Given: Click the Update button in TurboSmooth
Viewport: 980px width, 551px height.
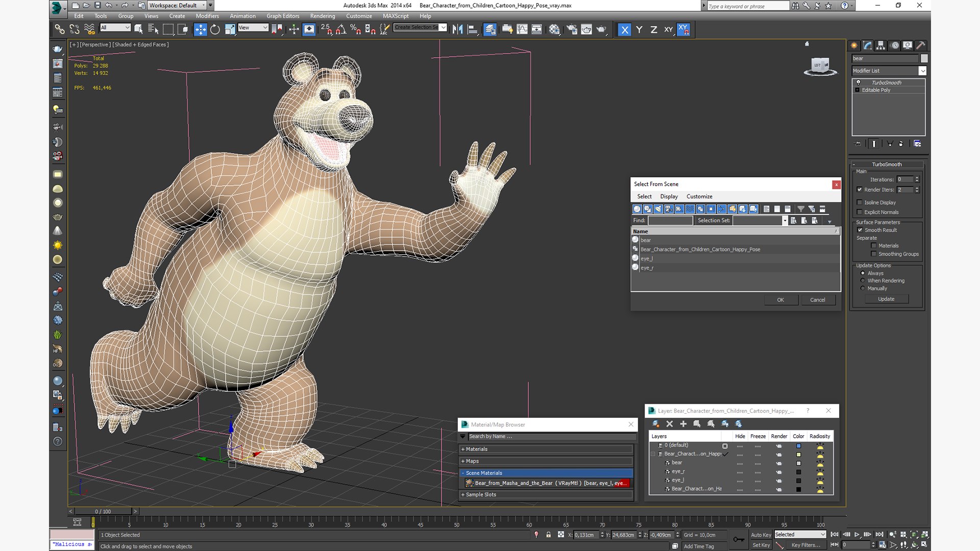Looking at the screenshot, I should click(x=886, y=299).
